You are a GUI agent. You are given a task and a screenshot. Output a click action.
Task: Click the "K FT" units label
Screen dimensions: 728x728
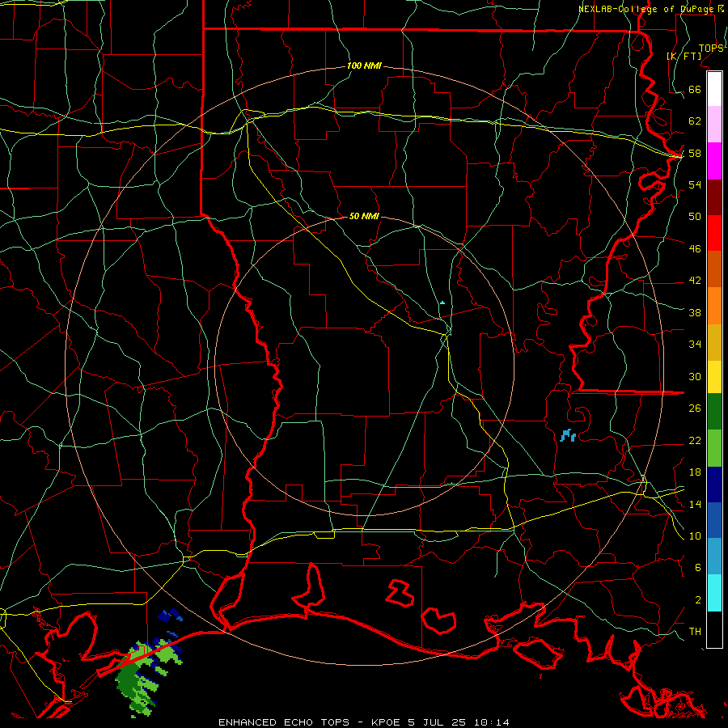click(x=684, y=56)
